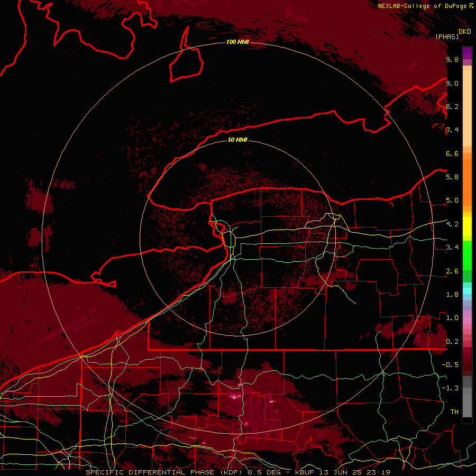The image size is (476, 476).
Task: Click the 6.6 value on color scale
Action: [452, 153]
